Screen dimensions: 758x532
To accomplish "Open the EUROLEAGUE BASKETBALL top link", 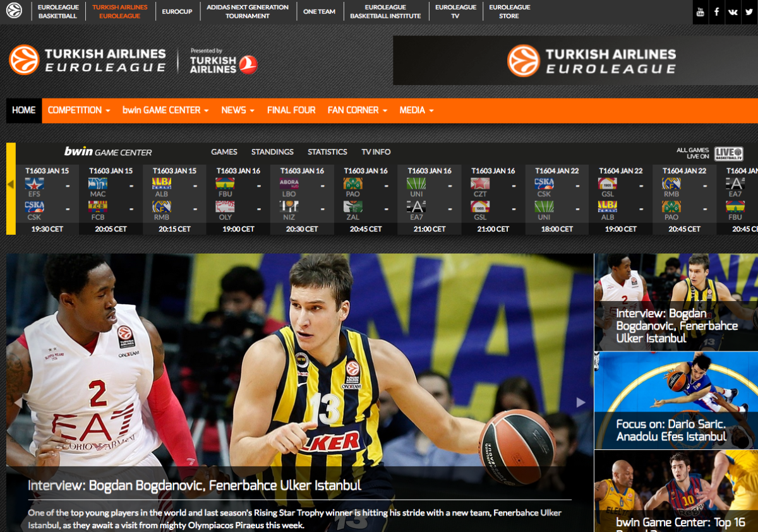I will (57, 11).
